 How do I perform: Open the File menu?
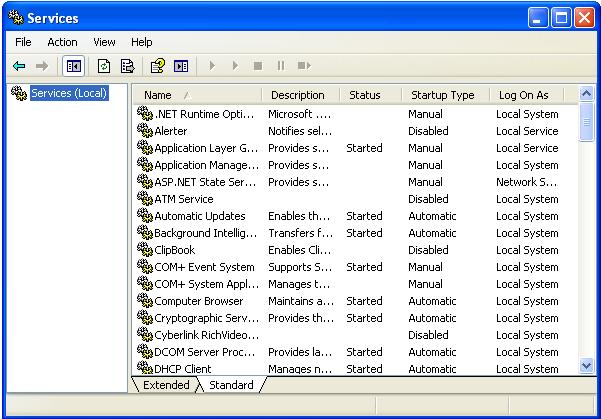(23, 42)
